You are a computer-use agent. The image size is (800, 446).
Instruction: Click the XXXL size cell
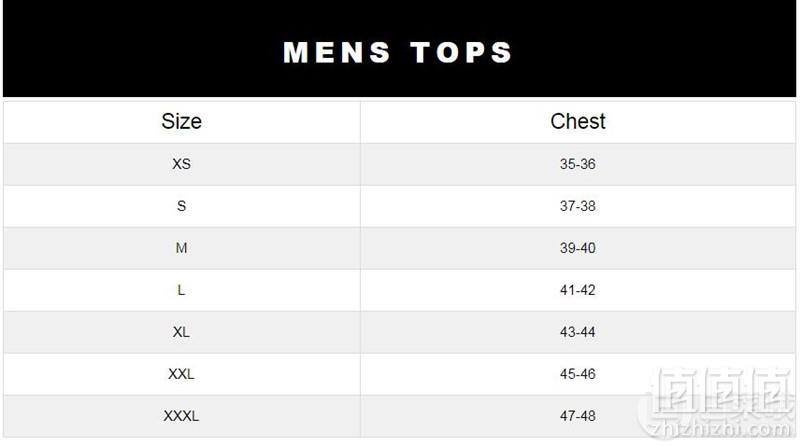coord(182,416)
